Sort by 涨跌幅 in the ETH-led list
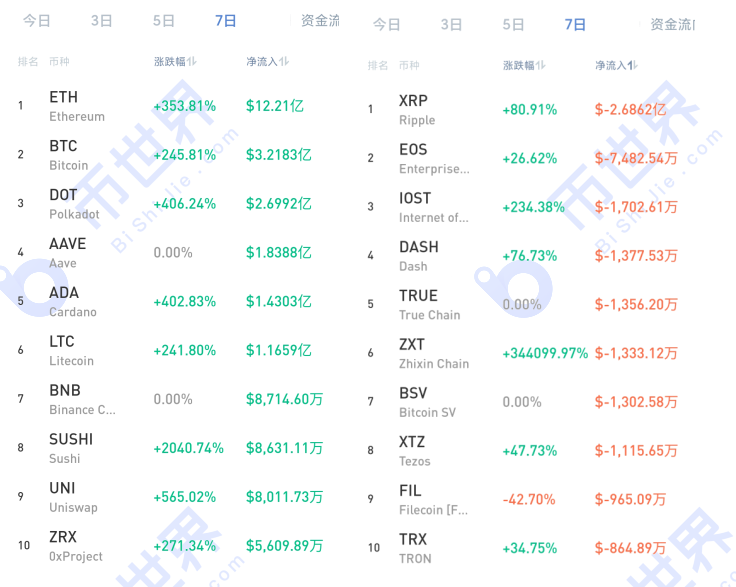This screenshot has width=736, height=587. pyautogui.click(x=175, y=62)
